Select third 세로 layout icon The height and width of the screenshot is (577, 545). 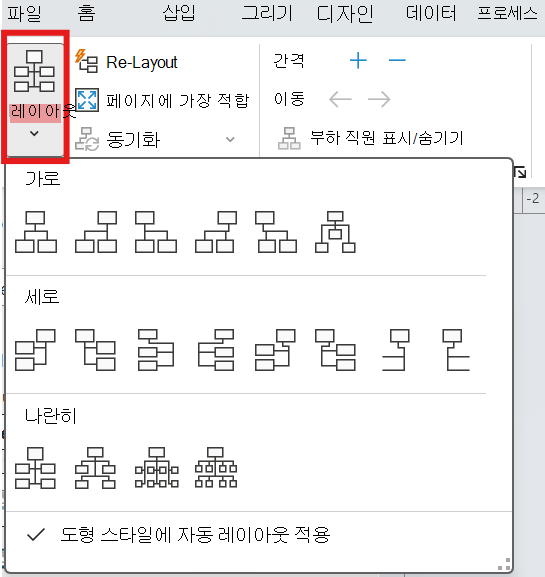pyautogui.click(x=156, y=350)
